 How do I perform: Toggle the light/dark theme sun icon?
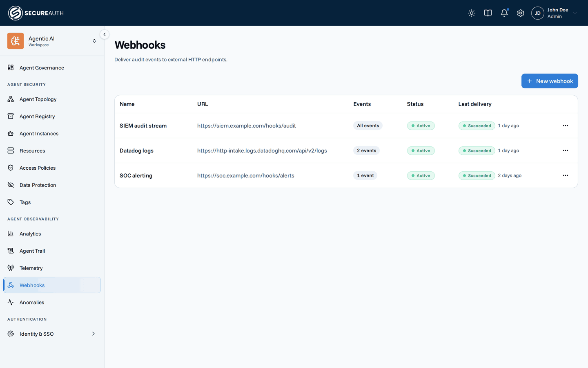(472, 13)
